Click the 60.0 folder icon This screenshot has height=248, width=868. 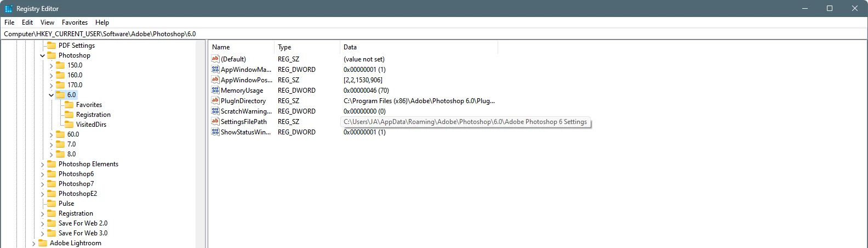[60, 134]
